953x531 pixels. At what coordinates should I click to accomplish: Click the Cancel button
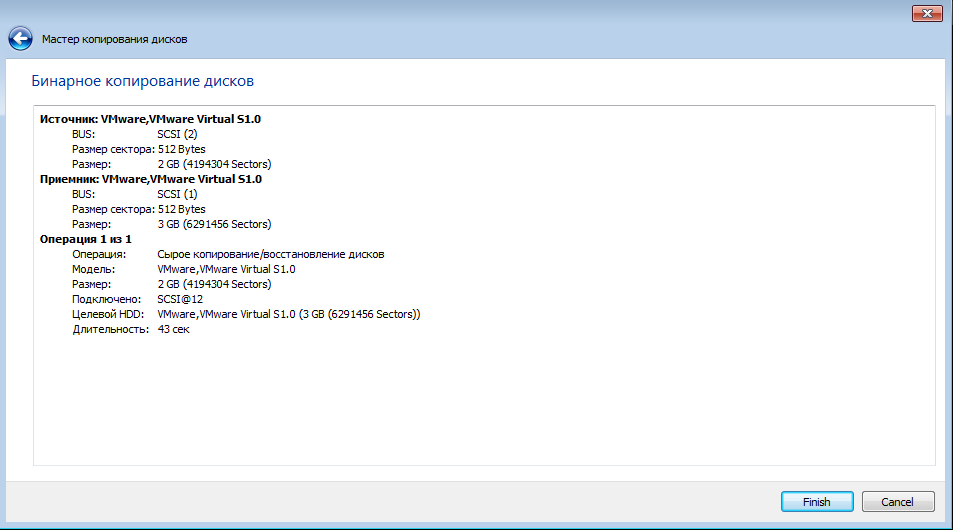[x=898, y=502]
